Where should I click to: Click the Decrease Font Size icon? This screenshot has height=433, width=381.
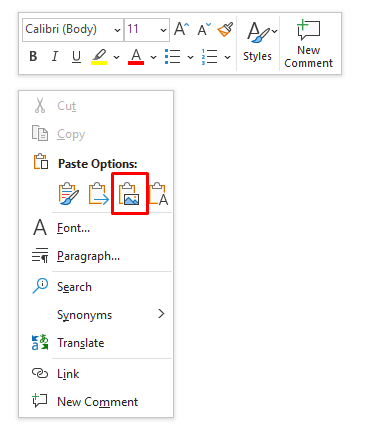(204, 29)
